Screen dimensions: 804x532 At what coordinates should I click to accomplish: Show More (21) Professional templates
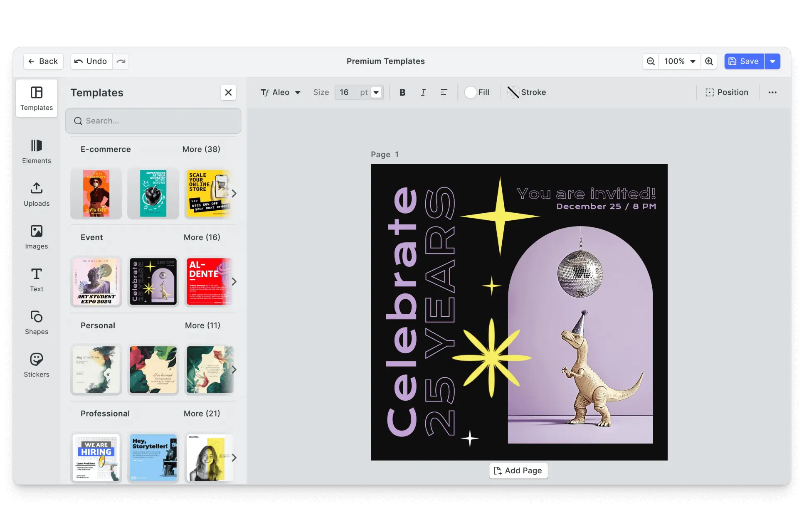tap(202, 414)
